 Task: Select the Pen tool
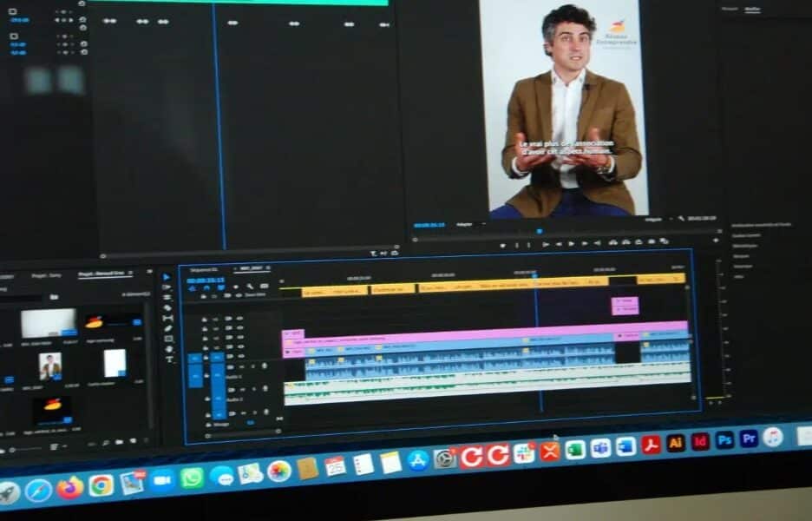click(x=168, y=329)
